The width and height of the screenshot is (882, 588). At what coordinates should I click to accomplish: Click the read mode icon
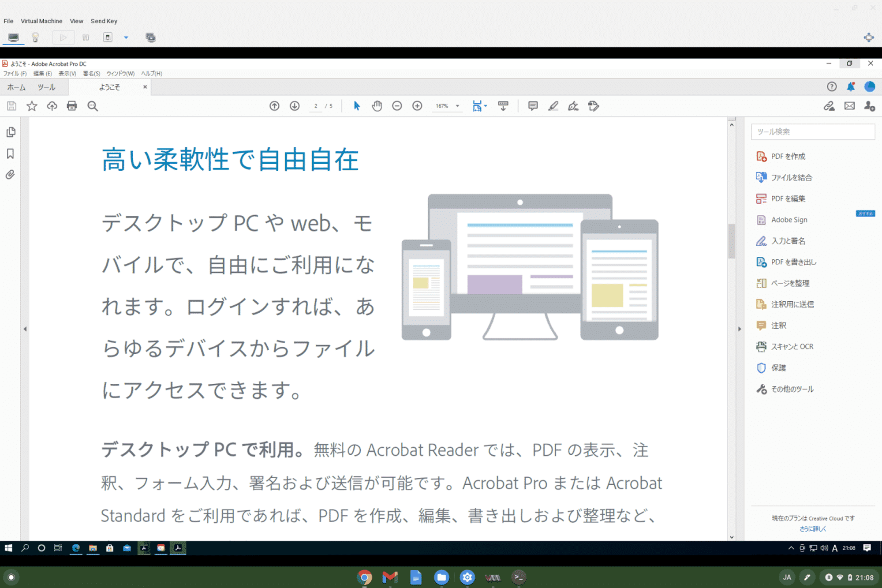click(503, 106)
